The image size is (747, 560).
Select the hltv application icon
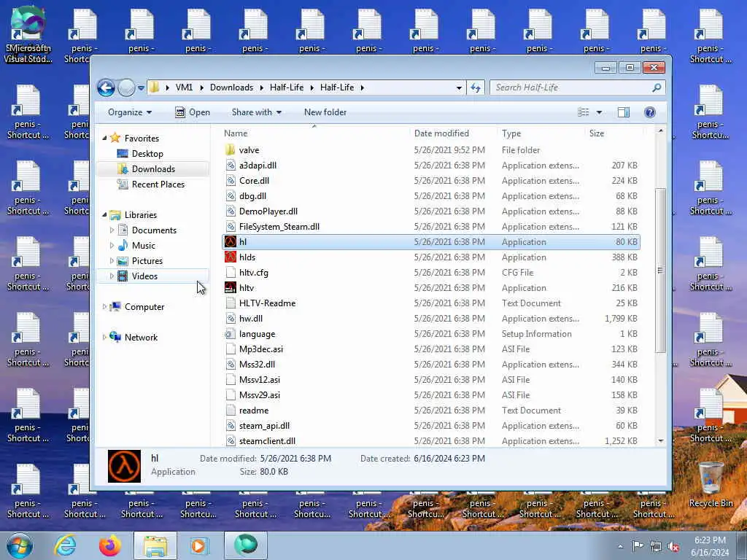231,287
